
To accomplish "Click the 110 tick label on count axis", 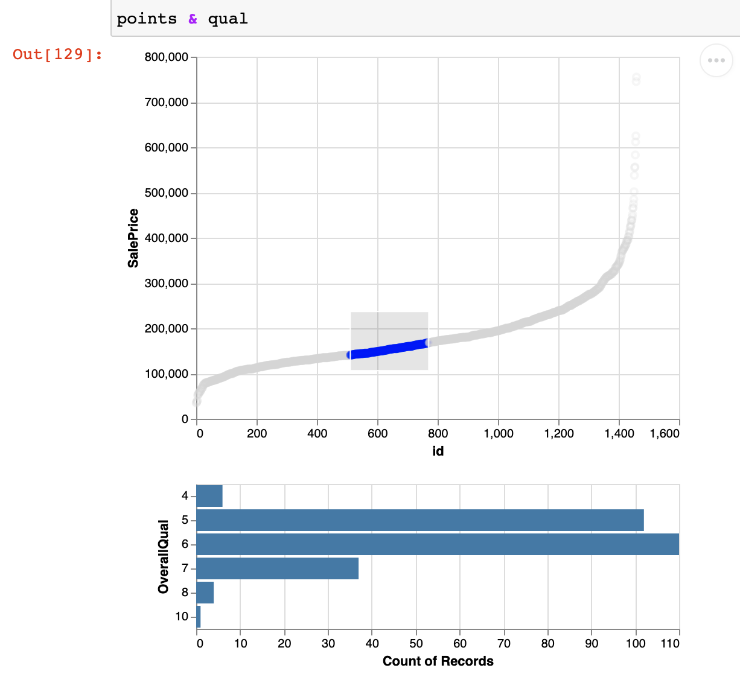I will [x=671, y=643].
